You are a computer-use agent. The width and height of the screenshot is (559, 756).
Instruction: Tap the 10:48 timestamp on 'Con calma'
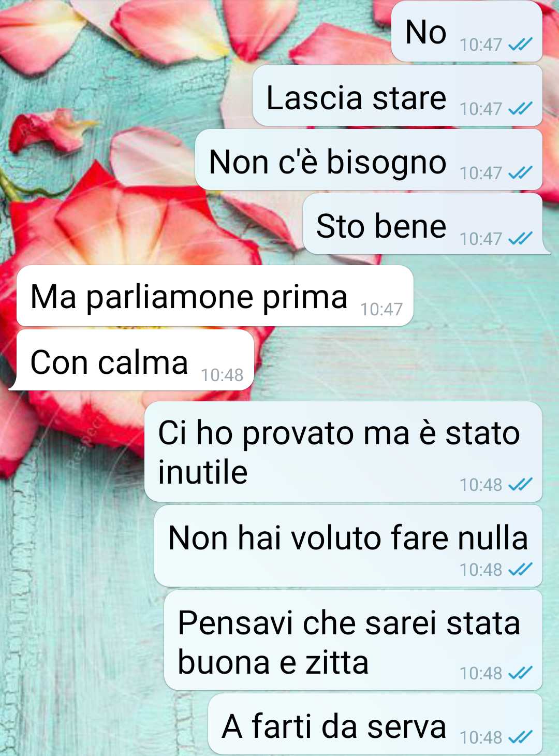[222, 375]
